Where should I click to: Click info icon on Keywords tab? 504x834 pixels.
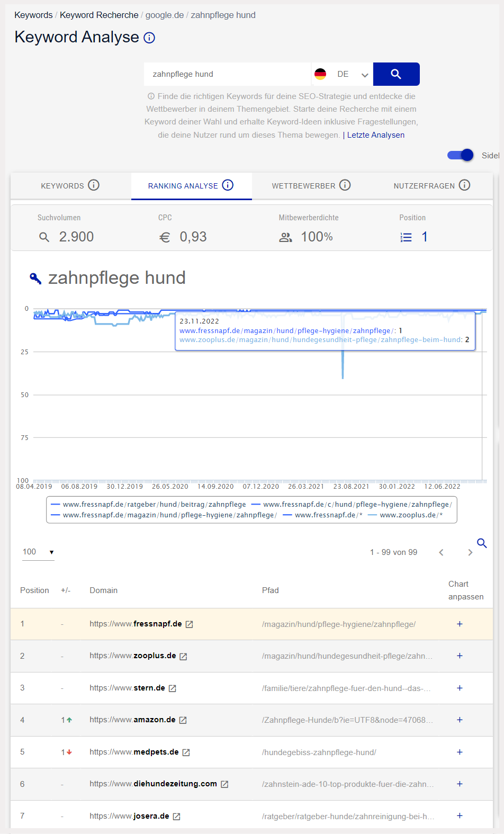(94, 185)
